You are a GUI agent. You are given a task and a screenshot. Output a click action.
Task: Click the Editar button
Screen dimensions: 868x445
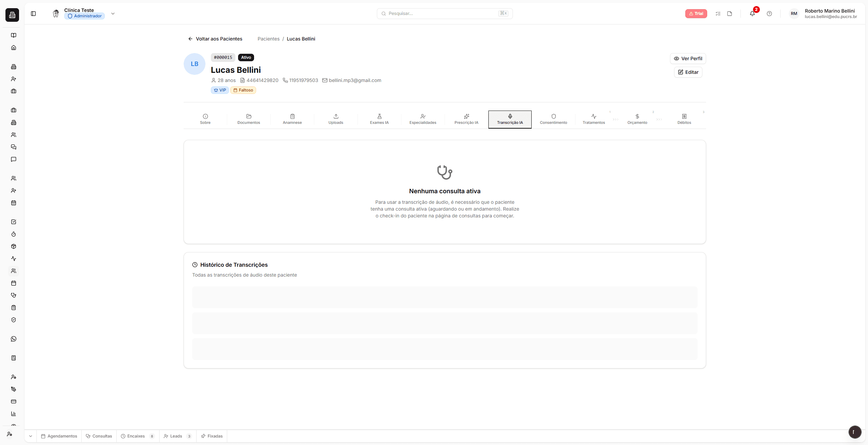click(x=688, y=72)
